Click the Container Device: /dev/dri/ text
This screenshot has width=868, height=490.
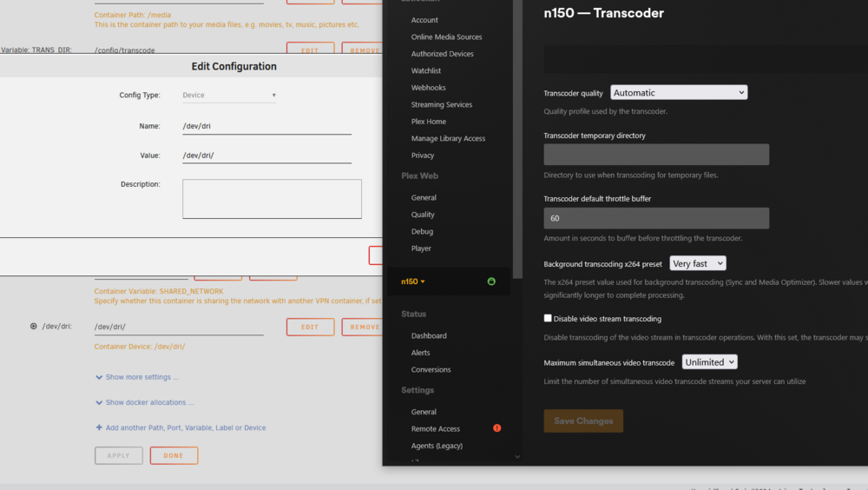[x=140, y=347]
